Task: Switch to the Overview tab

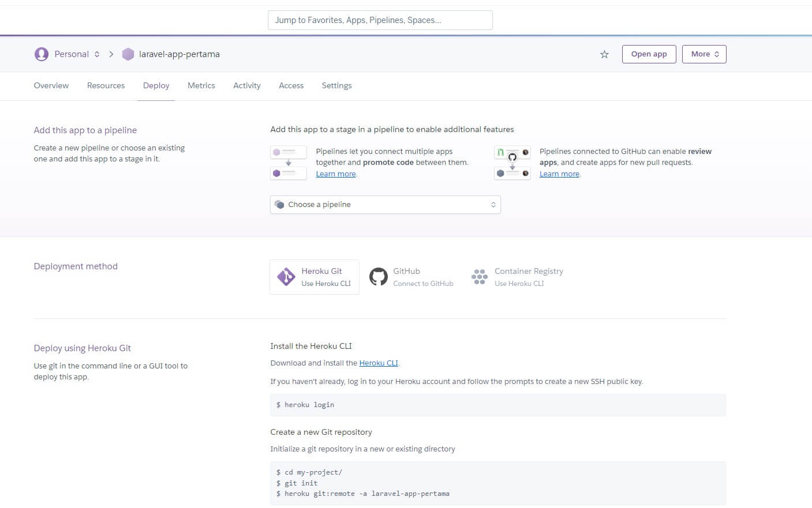Action: click(x=51, y=85)
